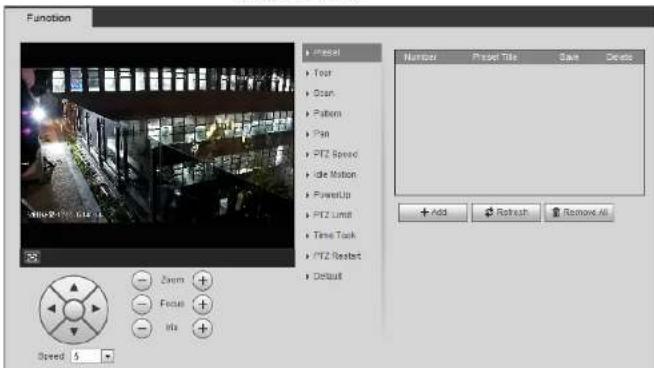This screenshot has width=654, height=368.
Task: Tilt the PTZ camera up with the arrow
Action: click(74, 287)
